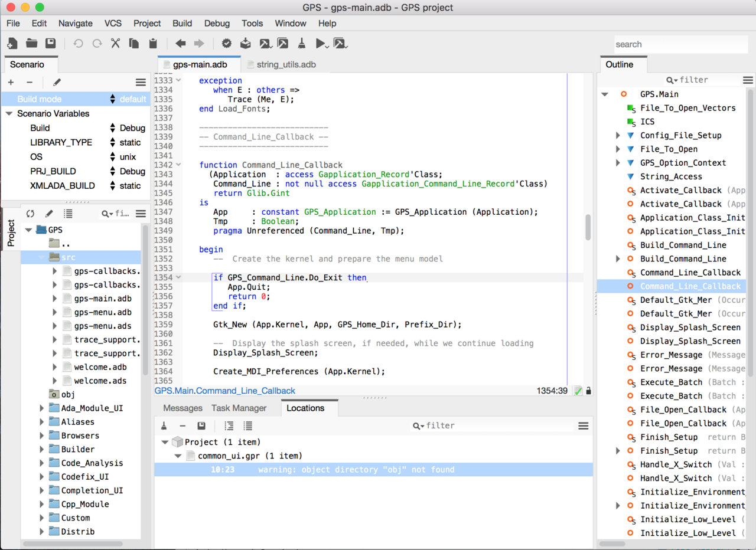Image resolution: width=756 pixels, height=550 pixels.
Task: Clear Locations with the broom icon
Action: [164, 425]
